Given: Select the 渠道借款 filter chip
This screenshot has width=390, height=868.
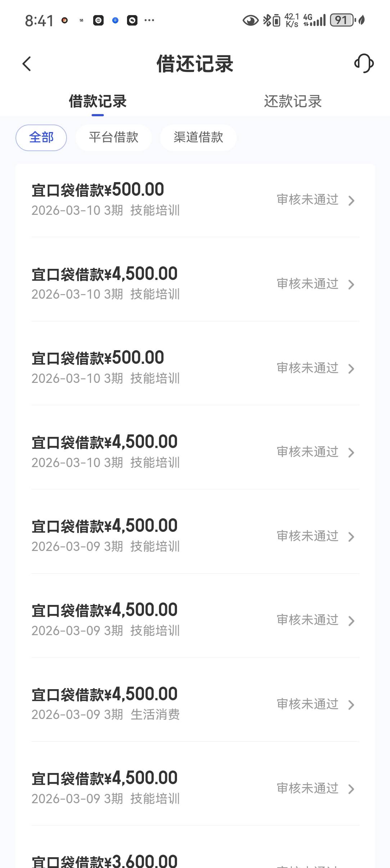Looking at the screenshot, I should point(198,137).
